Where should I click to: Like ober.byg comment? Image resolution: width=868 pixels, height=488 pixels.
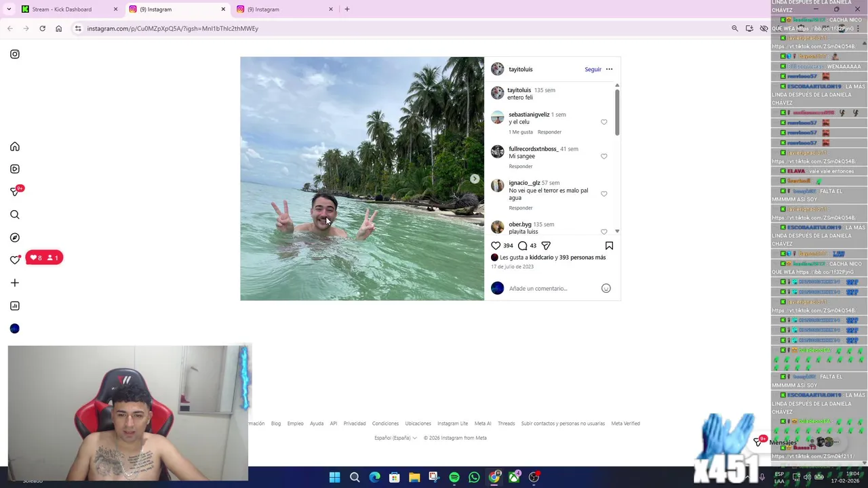(x=604, y=232)
